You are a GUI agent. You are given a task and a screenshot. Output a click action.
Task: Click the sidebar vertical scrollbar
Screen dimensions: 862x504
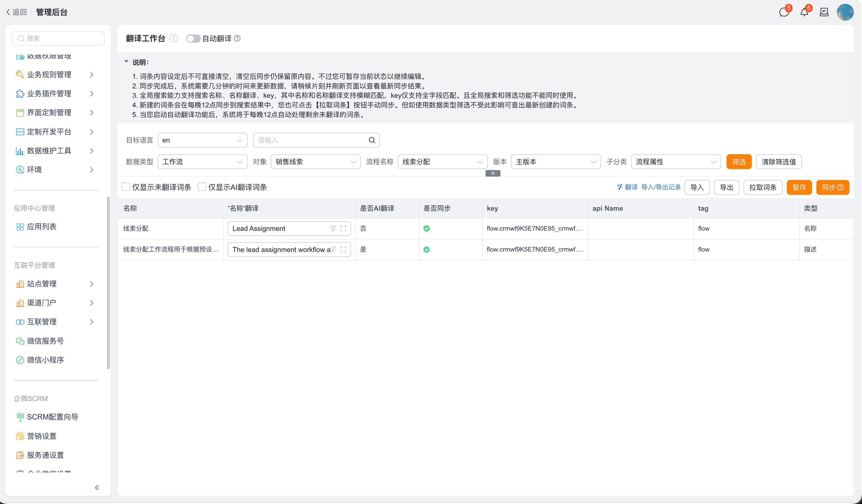pyautogui.click(x=108, y=283)
